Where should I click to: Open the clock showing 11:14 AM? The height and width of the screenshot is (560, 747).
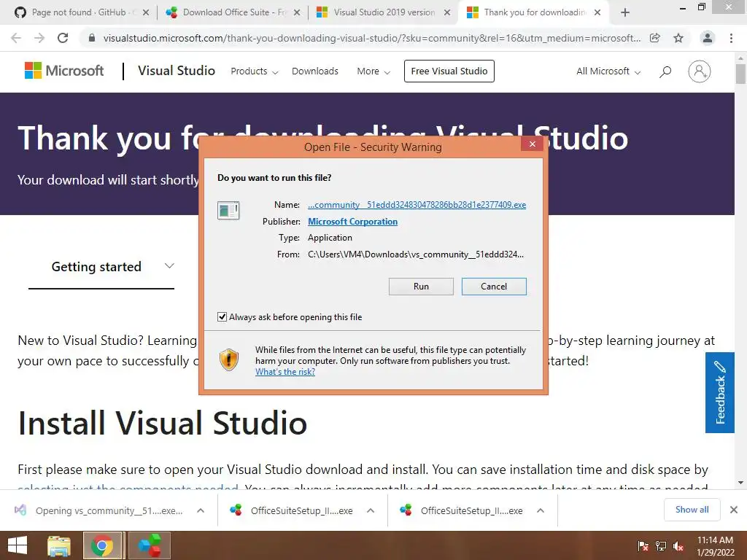pos(715,546)
